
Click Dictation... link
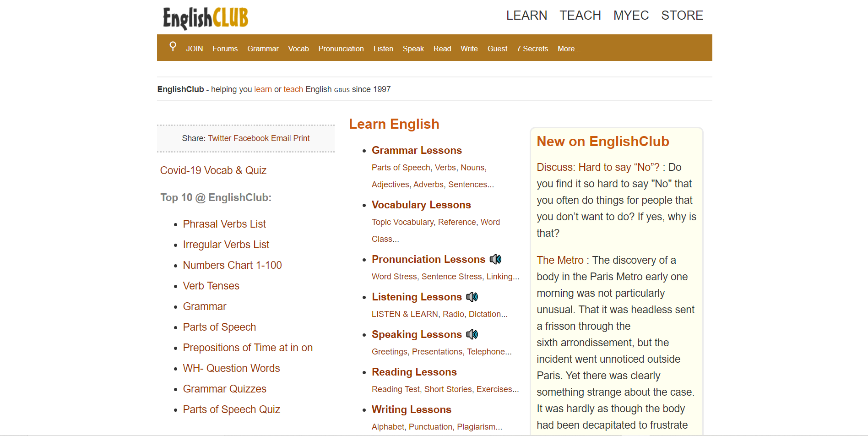click(488, 314)
